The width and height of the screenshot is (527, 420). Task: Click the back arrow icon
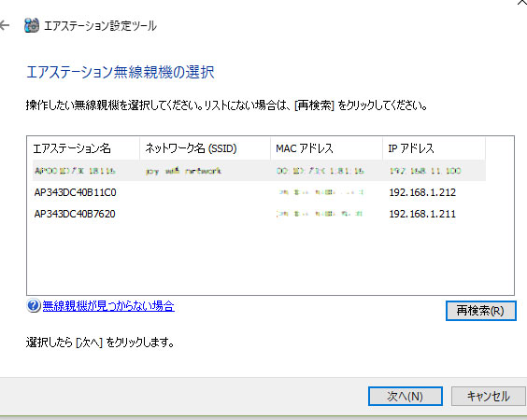(5, 25)
